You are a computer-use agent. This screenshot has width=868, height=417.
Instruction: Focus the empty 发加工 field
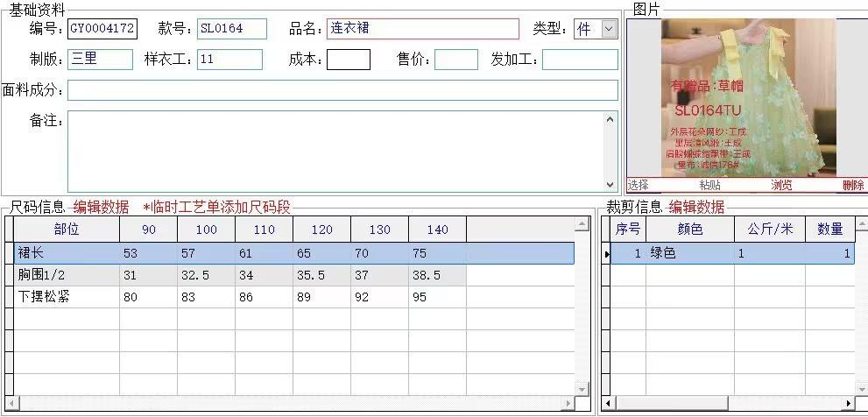coord(580,60)
